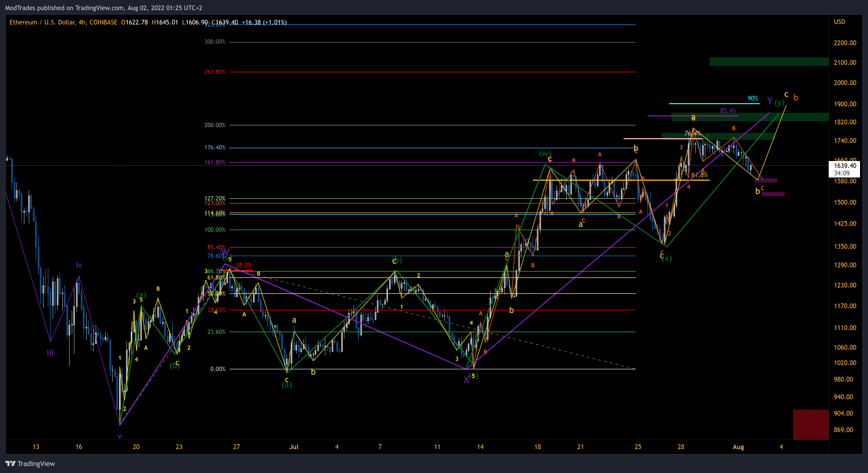Screen dimensions: 868x473
Task: Click date 27 on time axis
Action: pyautogui.click(x=237, y=447)
